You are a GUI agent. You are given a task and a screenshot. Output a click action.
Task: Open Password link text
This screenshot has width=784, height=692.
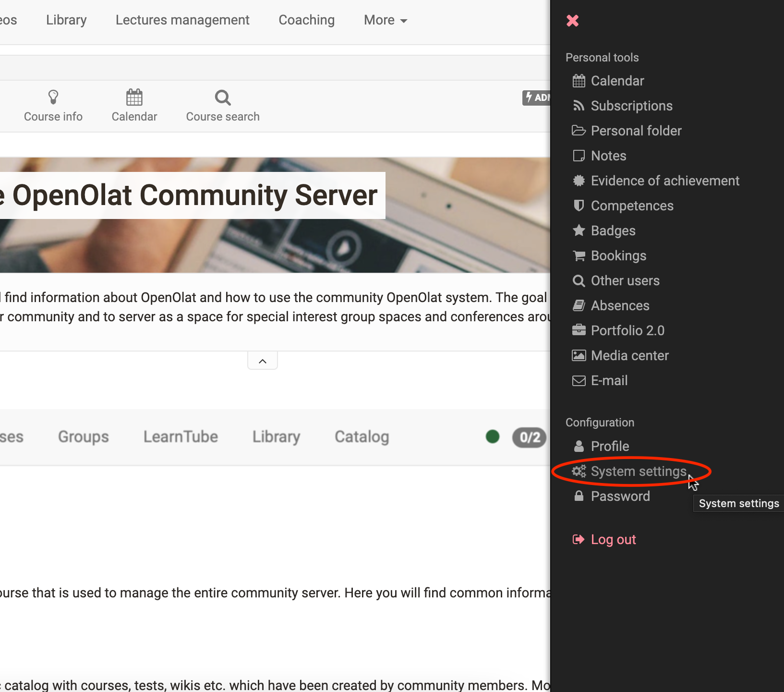pos(620,496)
